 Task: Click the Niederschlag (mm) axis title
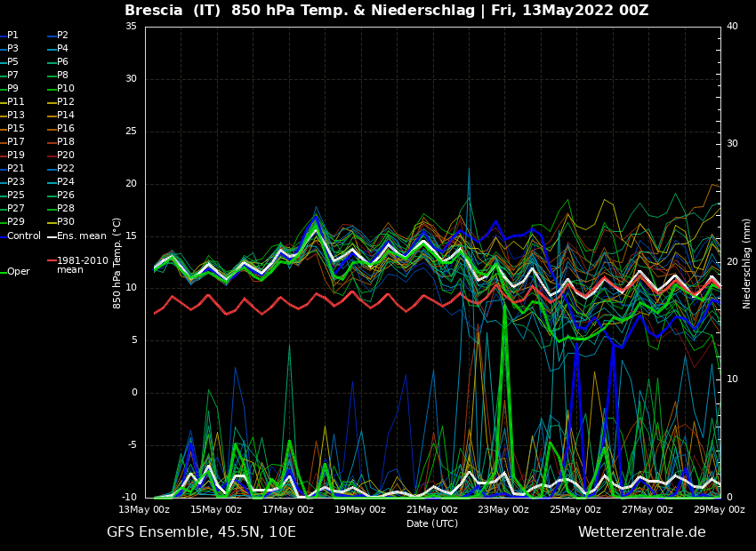pos(746,263)
